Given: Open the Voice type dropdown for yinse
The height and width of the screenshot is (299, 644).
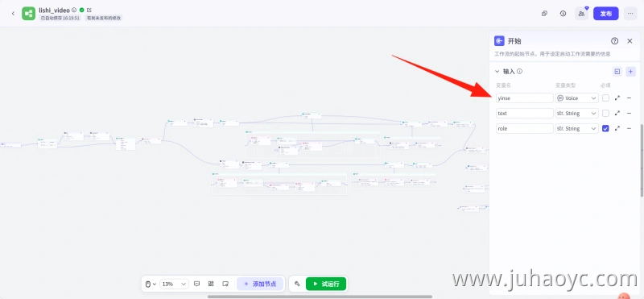Looking at the screenshot, I should click(576, 98).
